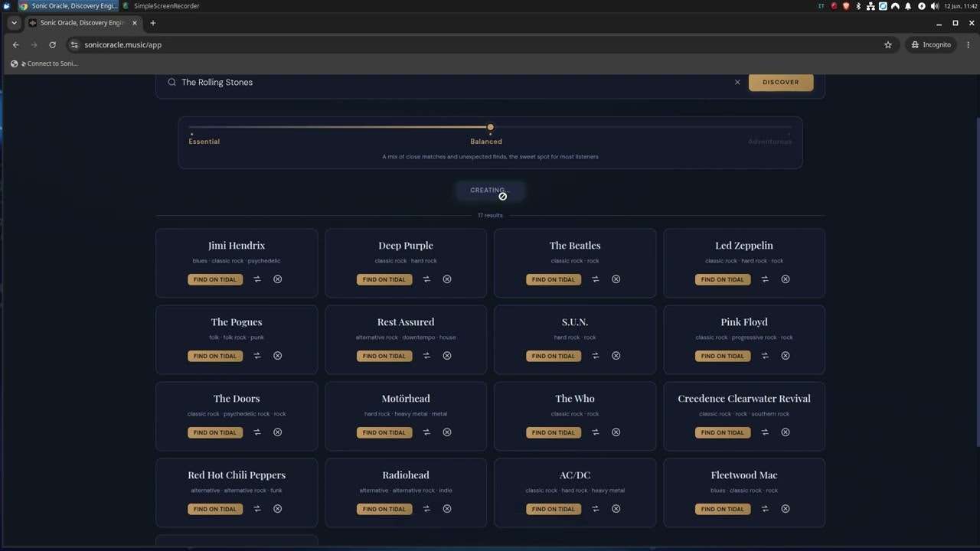The image size is (980, 551).
Task: Dismiss the Pink Floyd card
Action: click(x=786, y=356)
